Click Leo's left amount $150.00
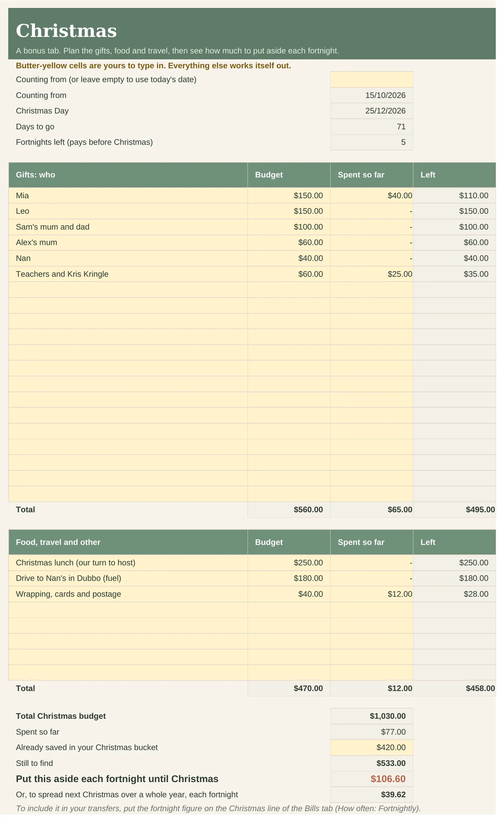The height and width of the screenshot is (821, 504). 454,211
